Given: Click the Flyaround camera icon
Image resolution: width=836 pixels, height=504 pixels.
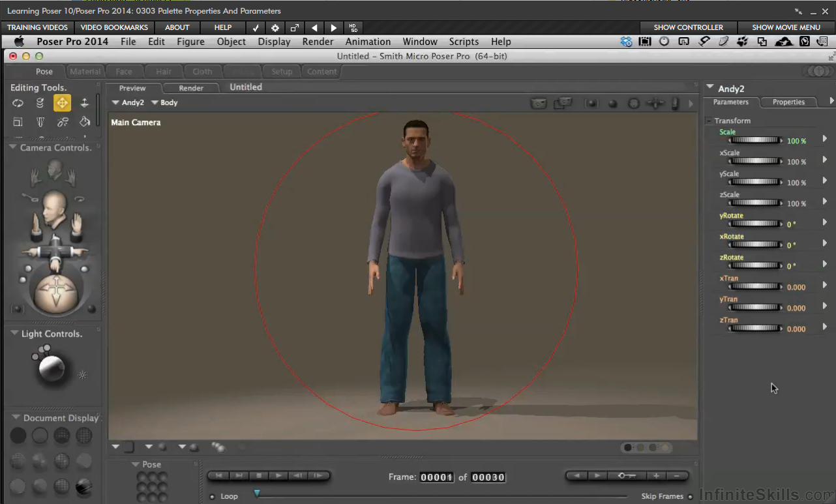Looking at the screenshot, I should pos(80,198).
